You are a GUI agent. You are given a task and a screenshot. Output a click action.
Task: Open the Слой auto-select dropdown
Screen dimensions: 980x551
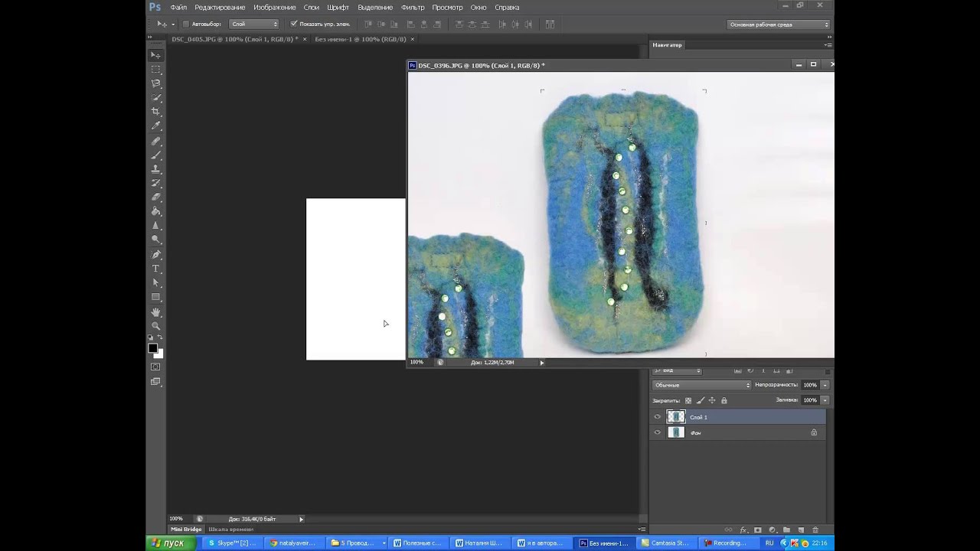[x=254, y=24]
